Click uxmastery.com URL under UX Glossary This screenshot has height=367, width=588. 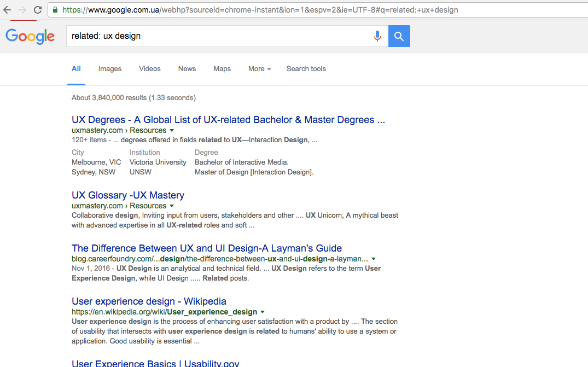point(119,206)
